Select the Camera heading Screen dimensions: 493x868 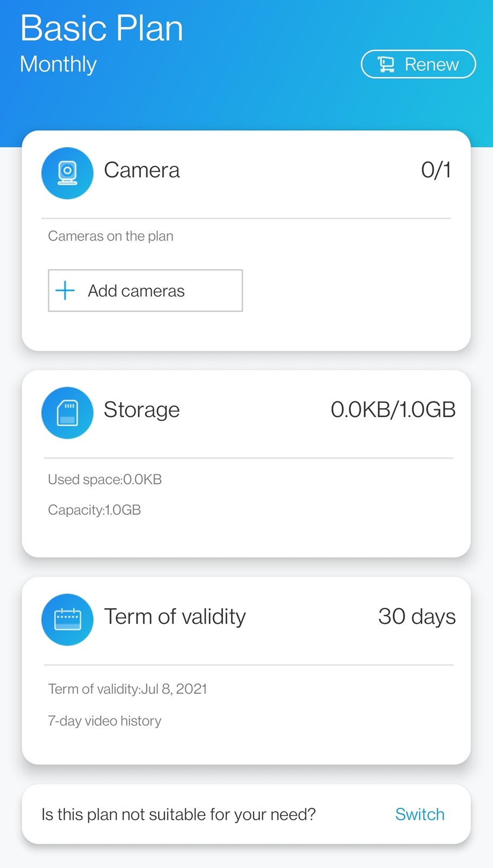(142, 170)
